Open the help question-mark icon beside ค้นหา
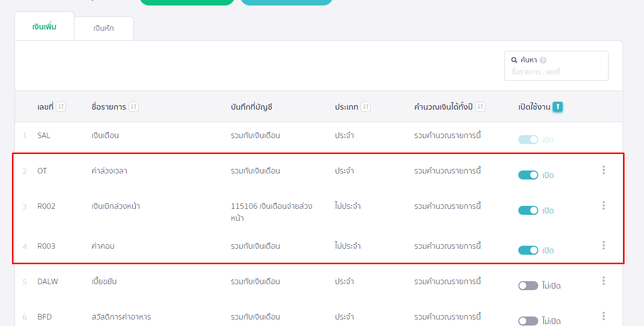Image resolution: width=644 pixels, height=326 pixels. pyautogui.click(x=543, y=59)
